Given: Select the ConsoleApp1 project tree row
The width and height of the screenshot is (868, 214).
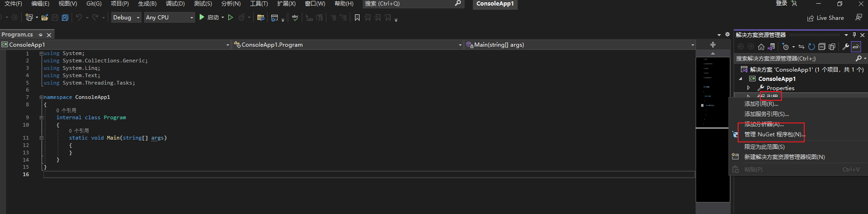Looking at the screenshot, I should pos(801,79).
